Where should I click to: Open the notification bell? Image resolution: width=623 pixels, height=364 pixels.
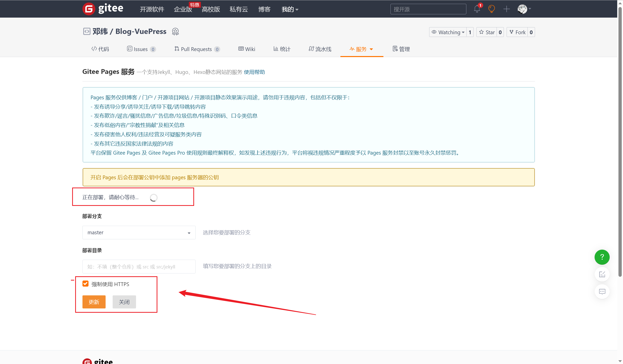tap(477, 9)
